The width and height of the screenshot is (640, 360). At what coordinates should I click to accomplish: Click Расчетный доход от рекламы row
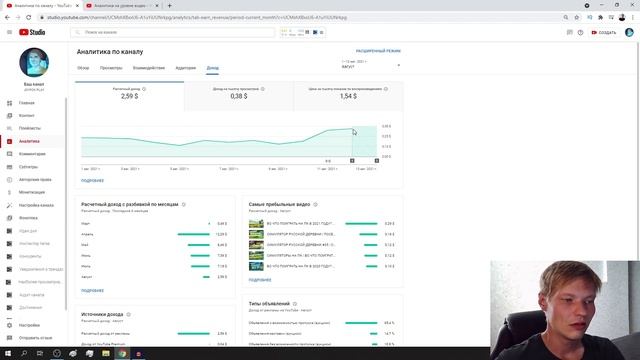[x=154, y=333]
